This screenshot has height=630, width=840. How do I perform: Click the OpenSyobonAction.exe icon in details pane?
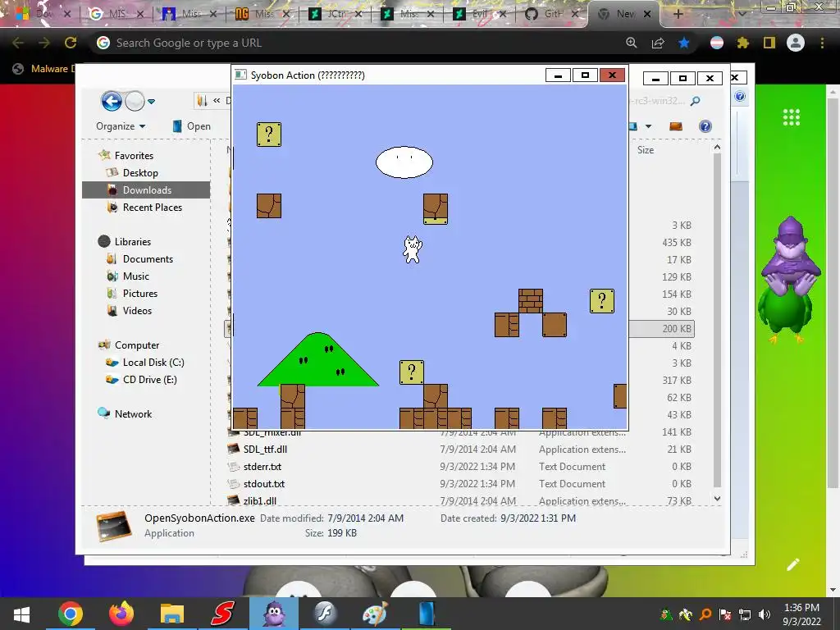[114, 526]
